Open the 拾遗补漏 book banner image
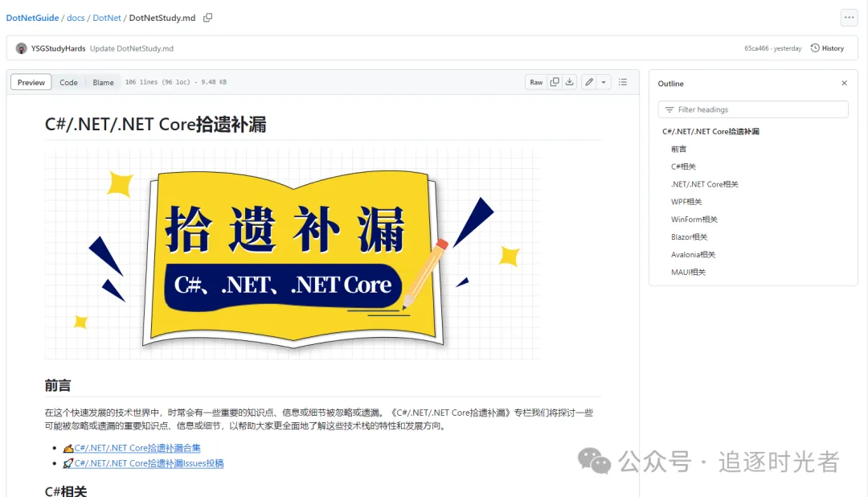The height and width of the screenshot is (497, 868). [293, 254]
